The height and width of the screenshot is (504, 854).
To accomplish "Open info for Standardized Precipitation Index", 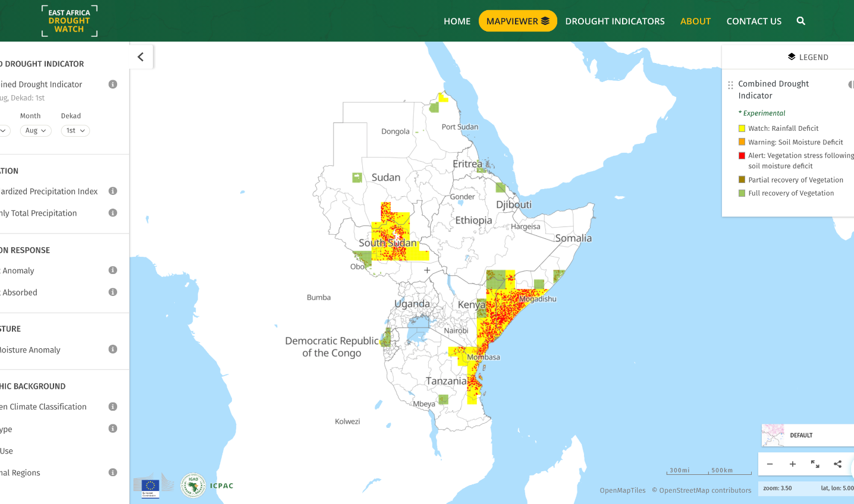I will (x=112, y=191).
